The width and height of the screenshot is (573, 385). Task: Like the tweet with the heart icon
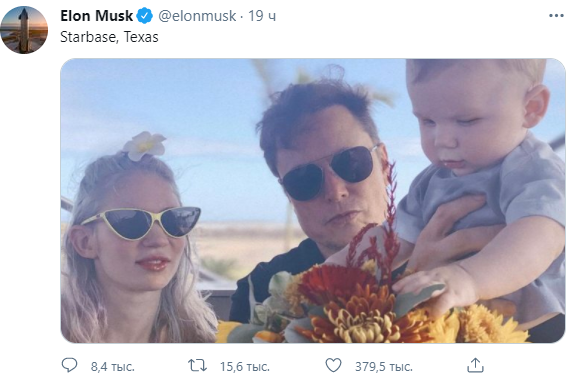click(x=333, y=365)
